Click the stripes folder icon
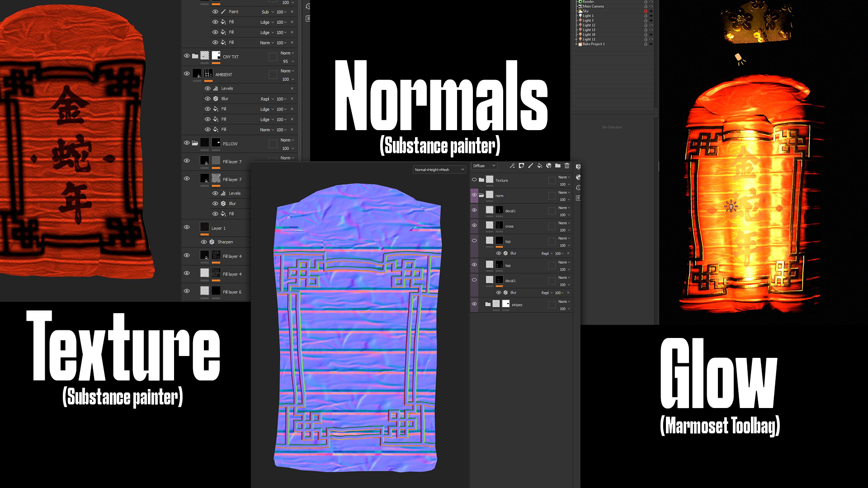The height and width of the screenshot is (488, 868). [x=488, y=304]
